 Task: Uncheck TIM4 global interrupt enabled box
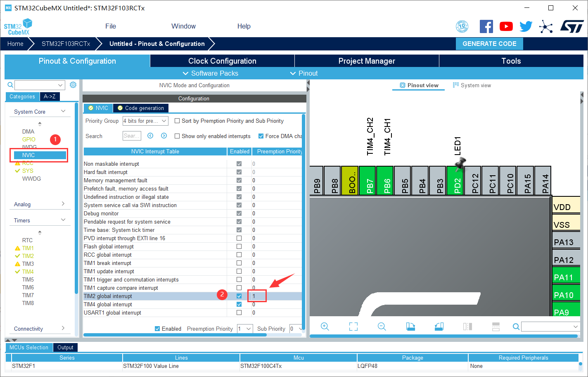coord(239,304)
